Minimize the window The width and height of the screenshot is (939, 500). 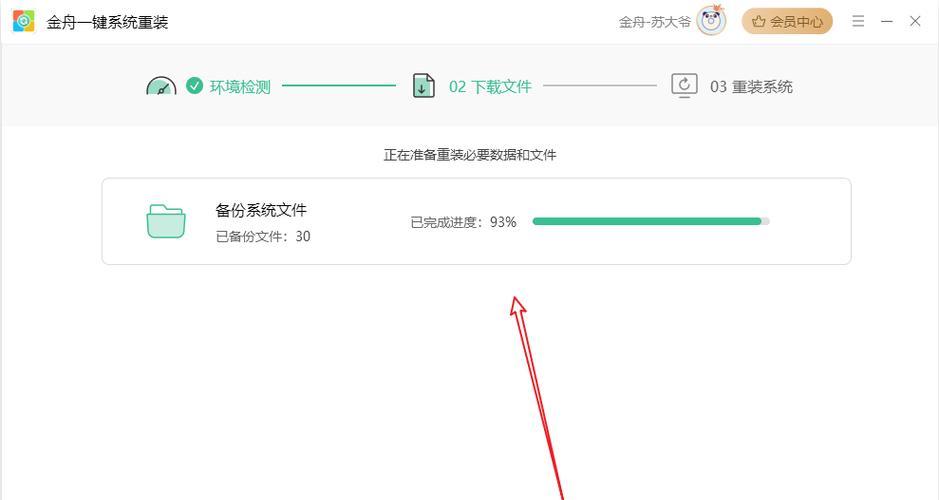tap(887, 22)
